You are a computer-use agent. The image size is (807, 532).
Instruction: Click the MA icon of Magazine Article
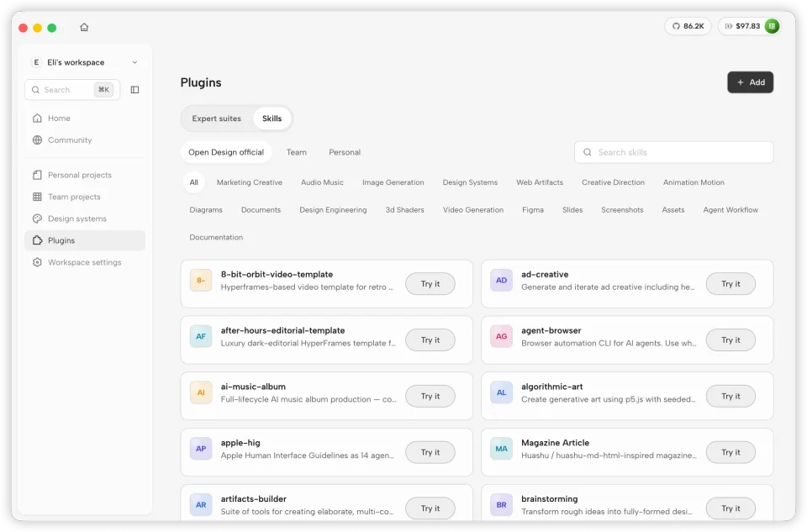click(x=501, y=449)
